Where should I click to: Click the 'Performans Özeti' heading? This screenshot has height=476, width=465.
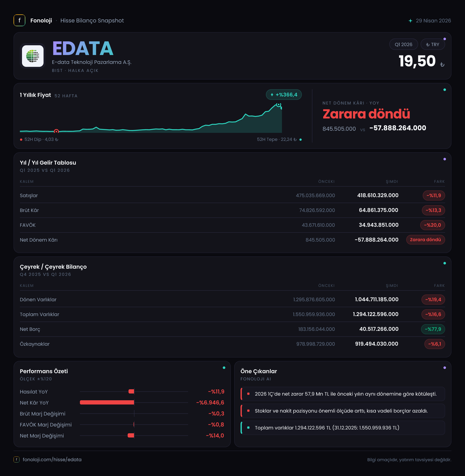tap(44, 371)
